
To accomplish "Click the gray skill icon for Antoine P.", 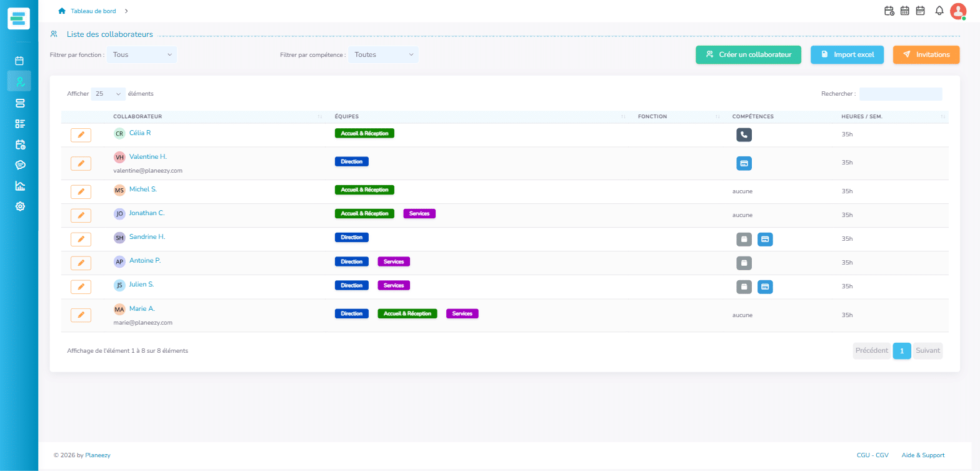I will (x=744, y=263).
